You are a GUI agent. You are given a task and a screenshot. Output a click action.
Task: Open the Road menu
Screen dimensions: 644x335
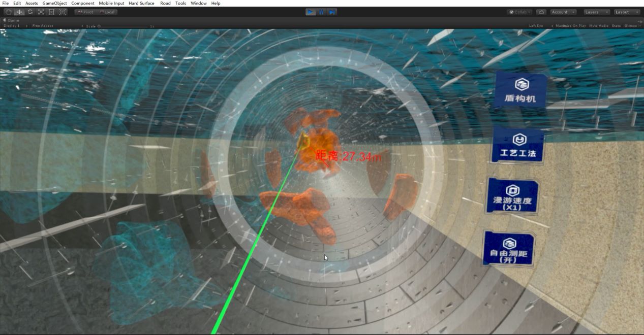point(165,3)
